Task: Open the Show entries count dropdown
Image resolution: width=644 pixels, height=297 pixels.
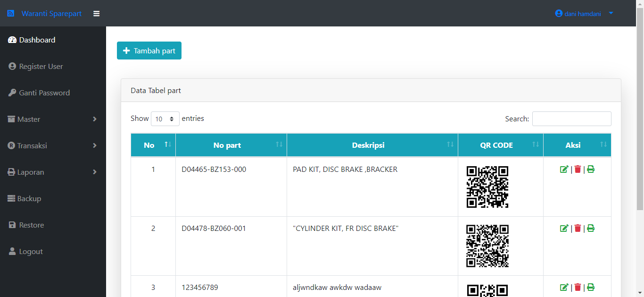Action: click(x=165, y=119)
